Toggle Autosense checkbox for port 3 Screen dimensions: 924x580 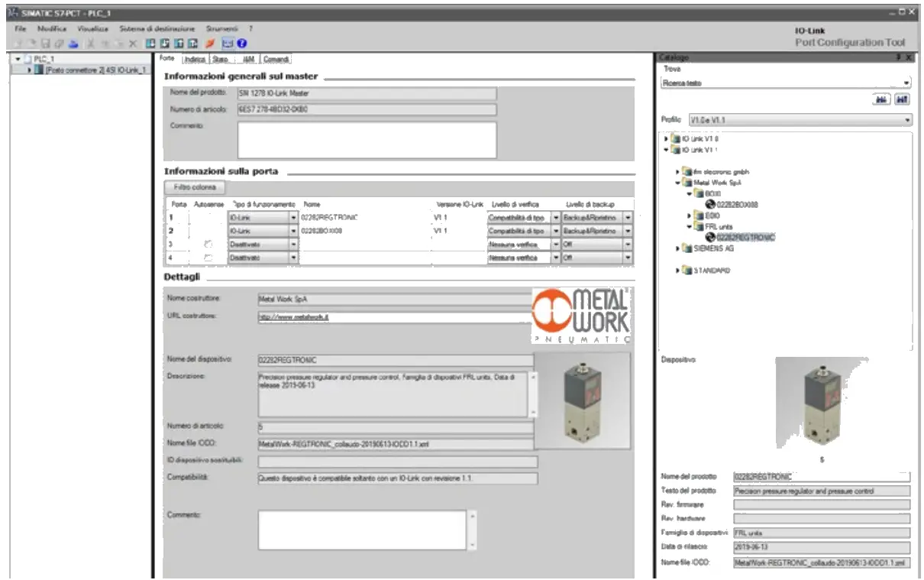208,245
